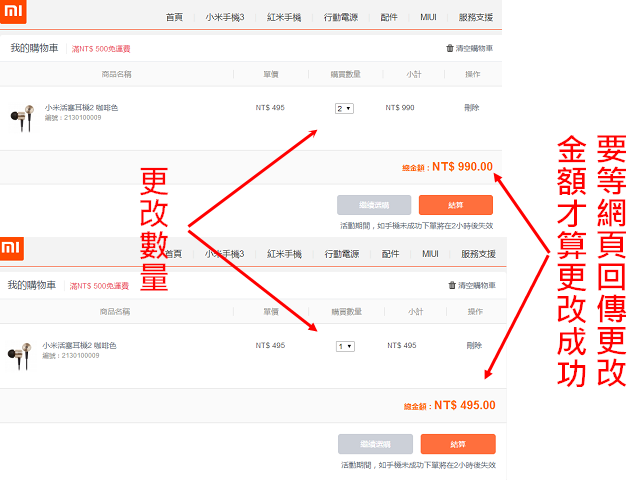Click the trash icon in the NT$ 990.00 cart
640x480 pixels.
click(x=450, y=48)
